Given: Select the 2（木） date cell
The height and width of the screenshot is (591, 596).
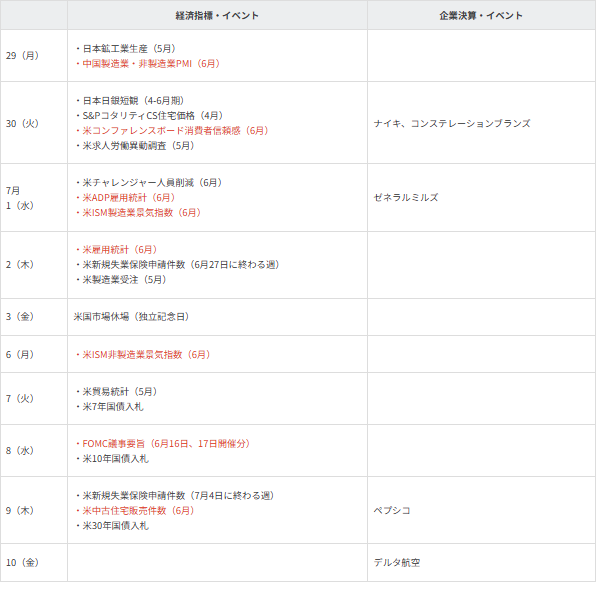Looking at the screenshot, I should pos(34,265).
